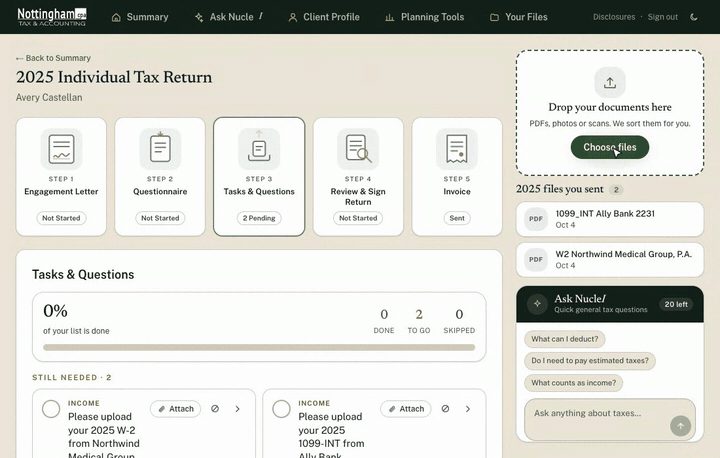
Task: Open the Ask Nucle nav item
Action: pyautogui.click(x=229, y=17)
